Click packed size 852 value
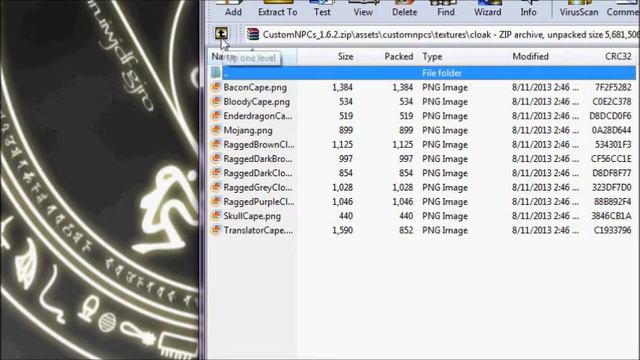 pyautogui.click(x=406, y=230)
